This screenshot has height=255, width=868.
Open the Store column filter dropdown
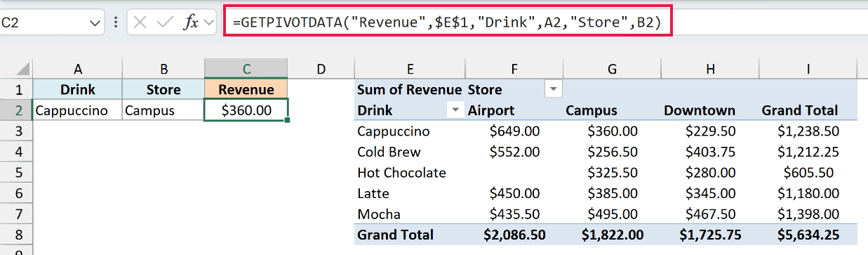(x=554, y=90)
